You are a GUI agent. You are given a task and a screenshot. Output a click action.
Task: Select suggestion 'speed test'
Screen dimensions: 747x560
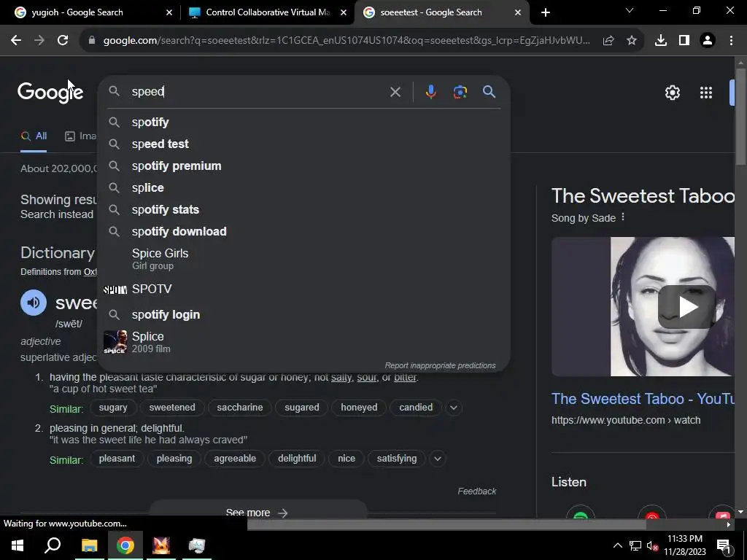click(304, 144)
